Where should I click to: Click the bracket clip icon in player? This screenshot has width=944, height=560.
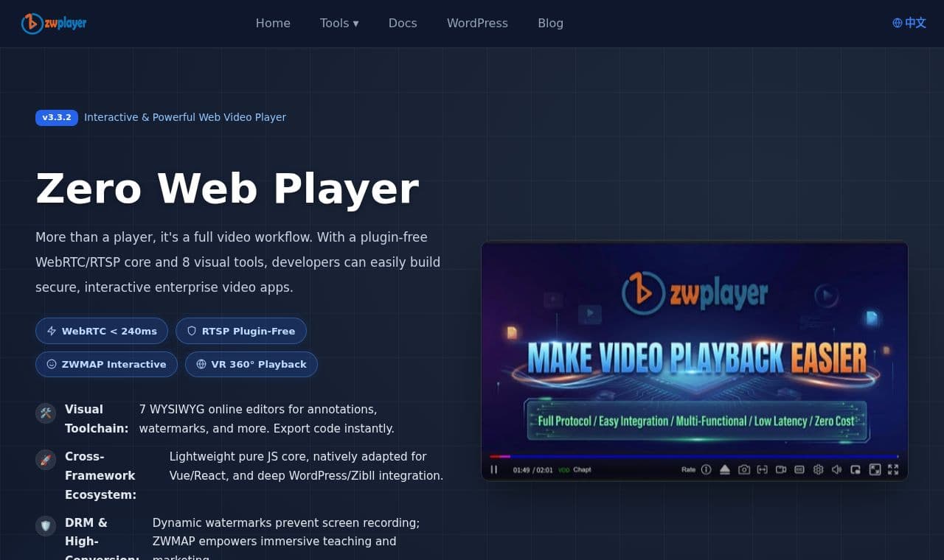pos(763,469)
